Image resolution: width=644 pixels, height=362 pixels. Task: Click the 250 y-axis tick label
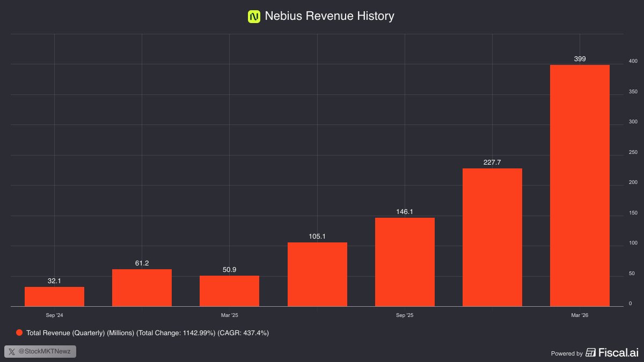633,152
